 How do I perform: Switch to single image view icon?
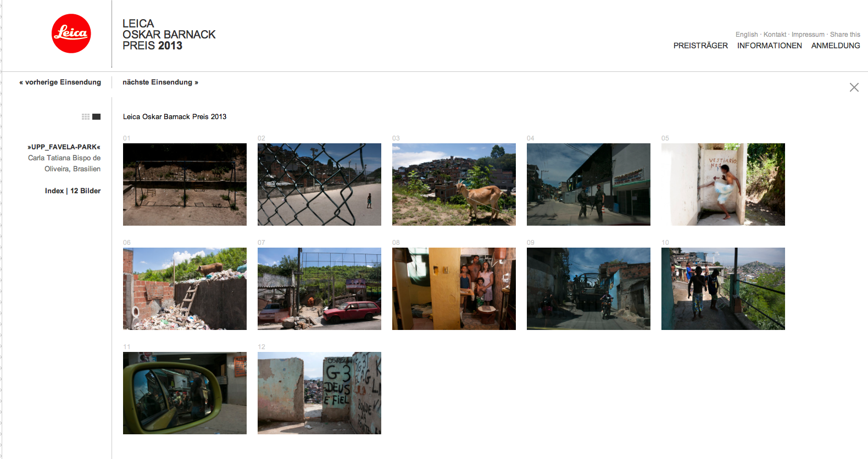97,116
